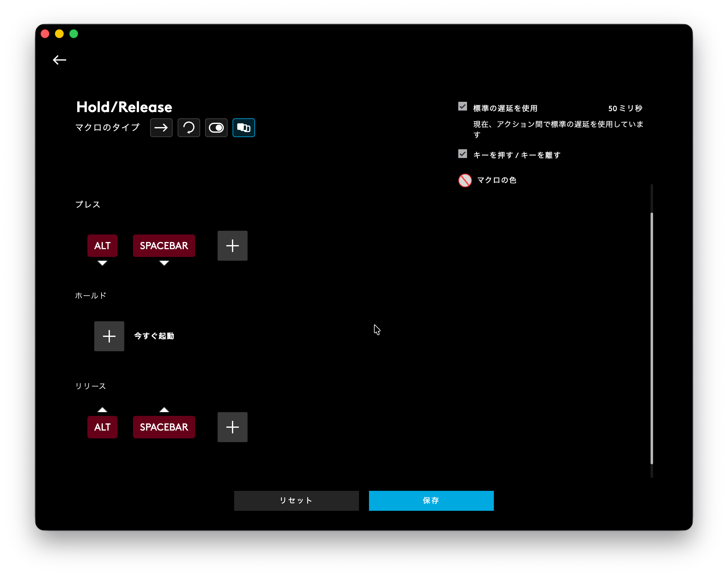Open マクロの色 color picker

pyautogui.click(x=465, y=180)
